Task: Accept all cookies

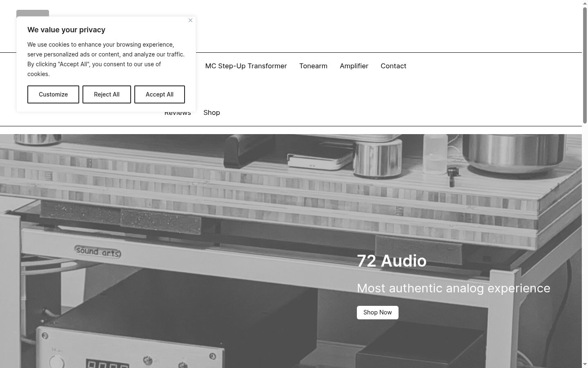Action: point(160,94)
